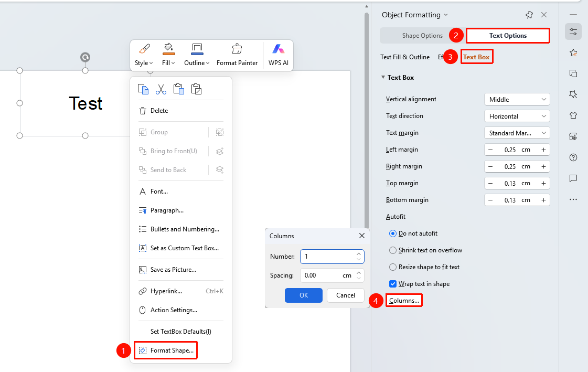Select Shrink text on overflow option
Screen dimensions: 588x372
[x=393, y=250]
